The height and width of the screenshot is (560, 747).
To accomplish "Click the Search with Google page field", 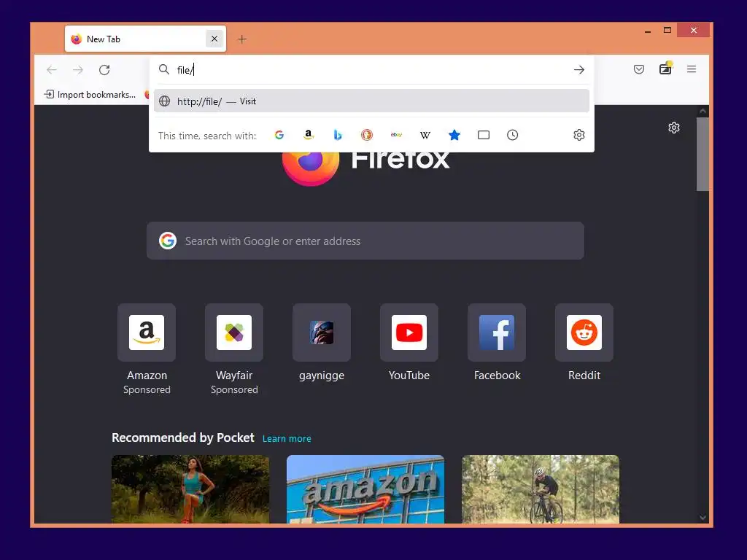I will 365,241.
